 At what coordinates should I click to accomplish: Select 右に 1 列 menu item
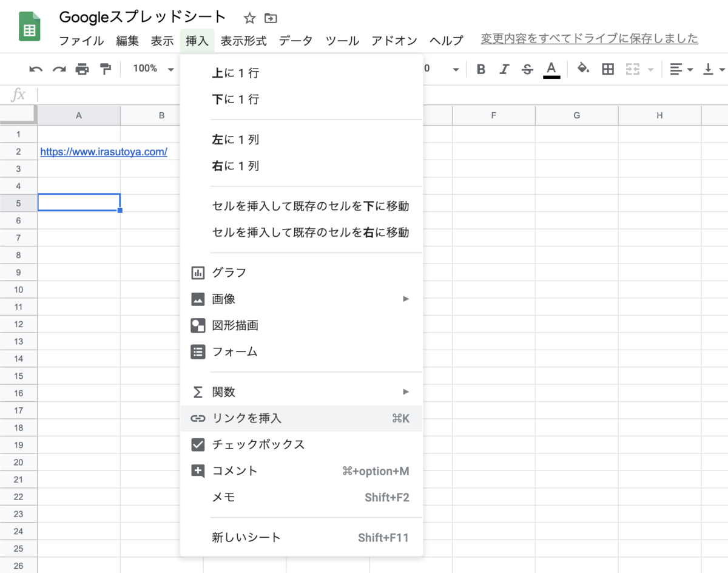click(302, 166)
